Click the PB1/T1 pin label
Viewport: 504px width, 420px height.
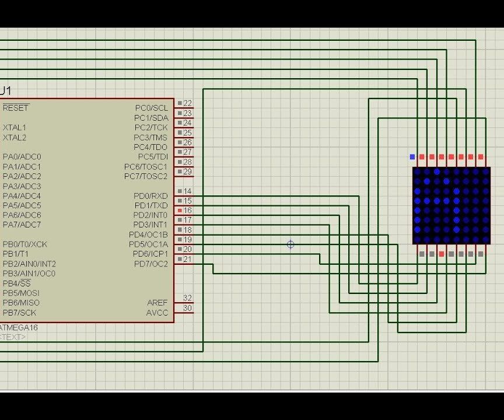coord(15,254)
